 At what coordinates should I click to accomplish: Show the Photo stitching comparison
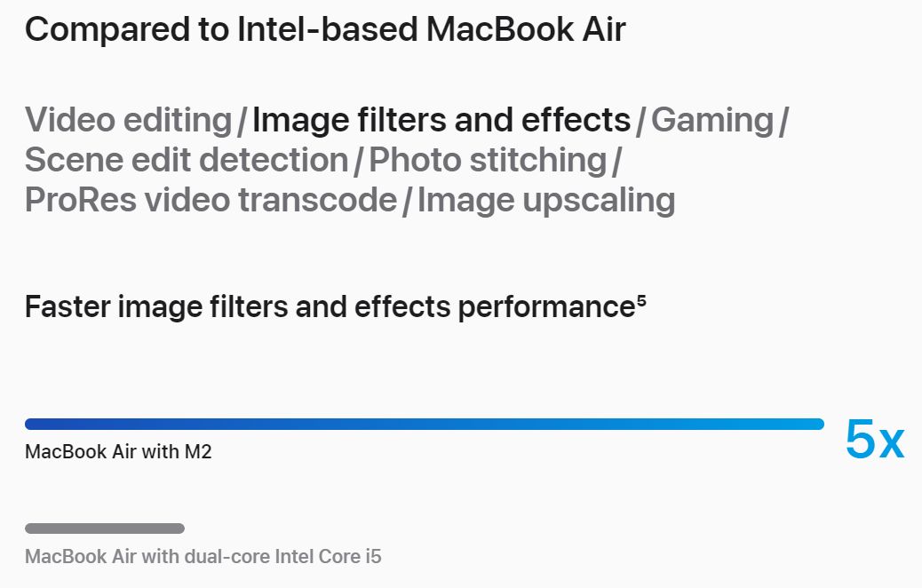point(488,161)
